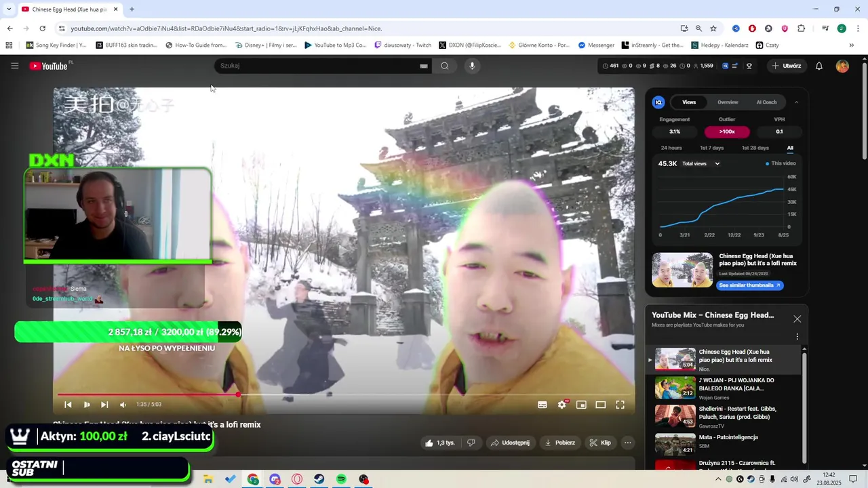
Task: Open Spotify from the taskbar
Action: pos(341,479)
